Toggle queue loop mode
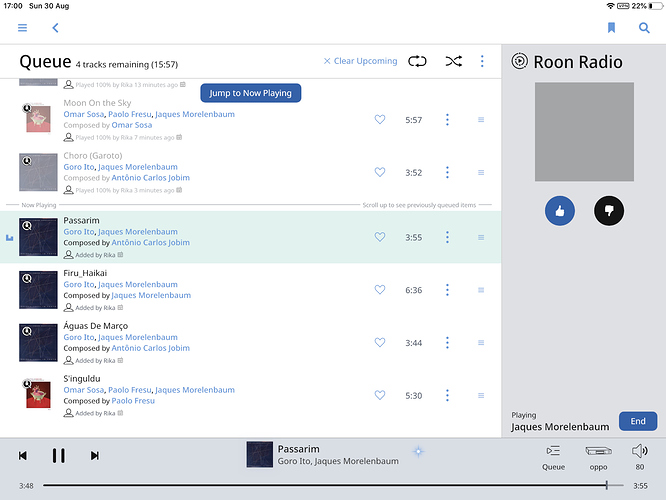 coord(417,61)
